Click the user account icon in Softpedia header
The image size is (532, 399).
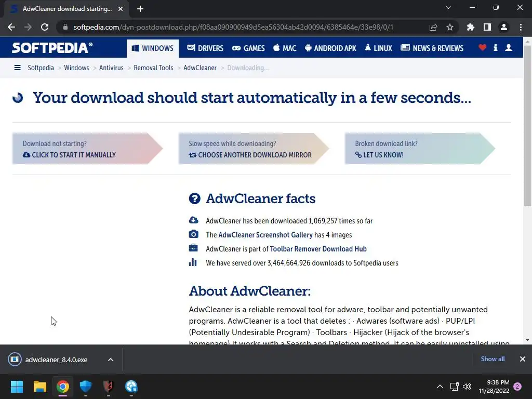509,47
